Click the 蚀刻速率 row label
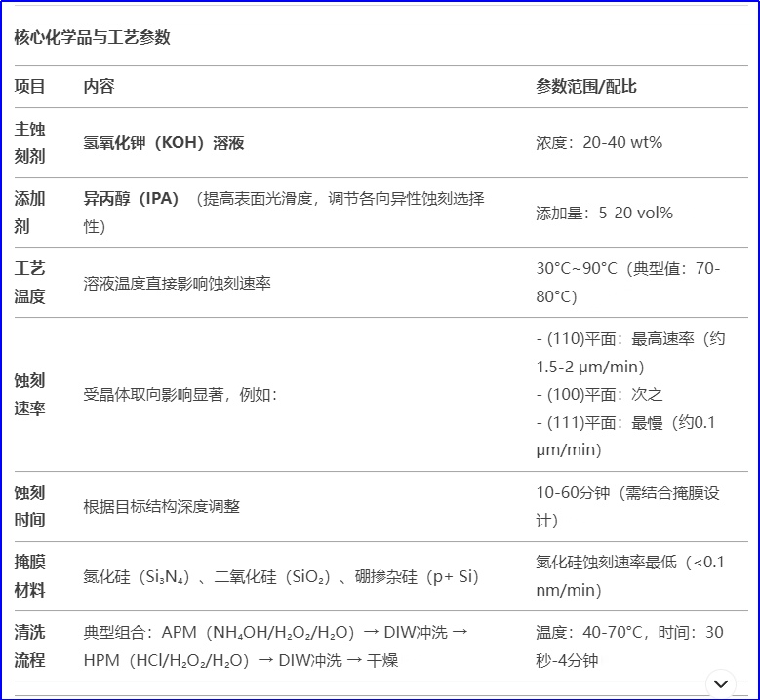Viewport: 760px width, 700px height. [29, 394]
